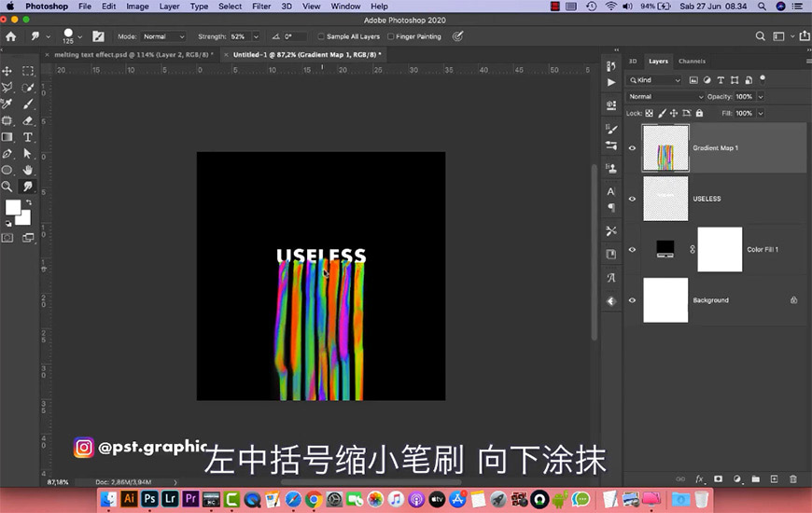Click the delete layer trash icon

[x=792, y=478]
